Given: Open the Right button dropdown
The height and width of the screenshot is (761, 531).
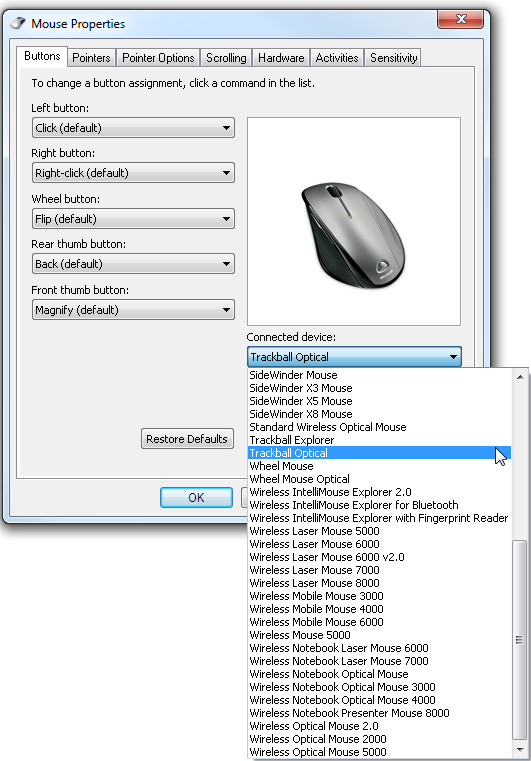Looking at the screenshot, I should tap(133, 173).
